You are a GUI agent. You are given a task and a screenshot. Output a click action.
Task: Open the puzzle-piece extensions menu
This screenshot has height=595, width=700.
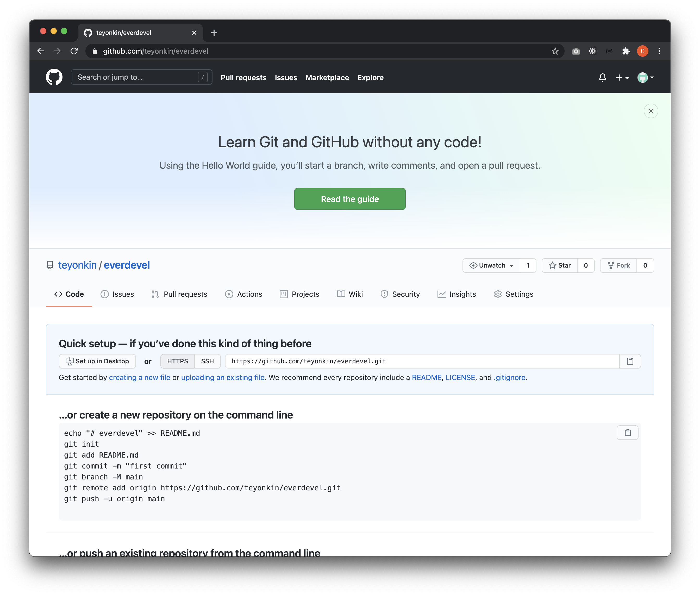click(626, 51)
